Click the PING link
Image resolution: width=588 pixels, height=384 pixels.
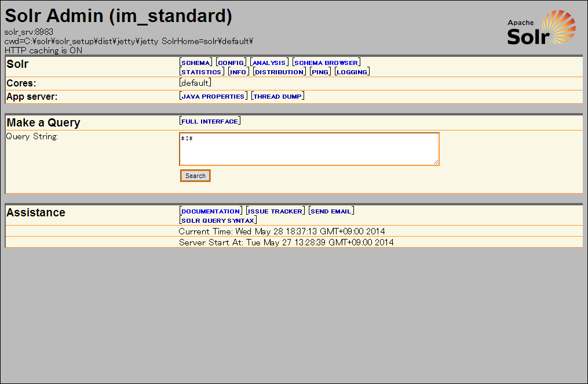320,72
